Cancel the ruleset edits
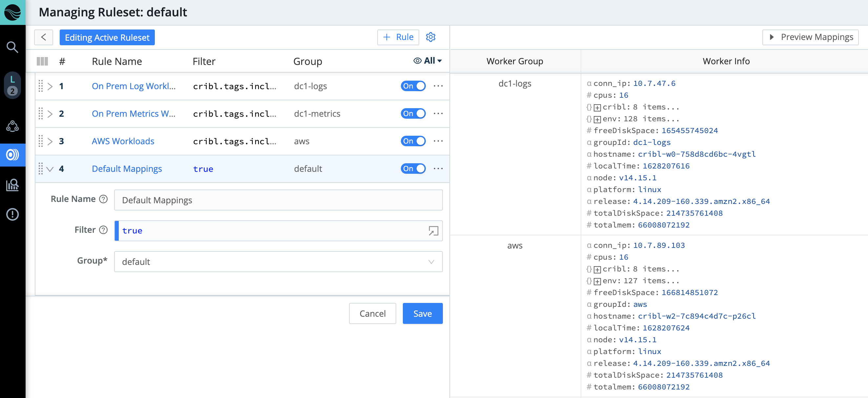 pos(372,313)
